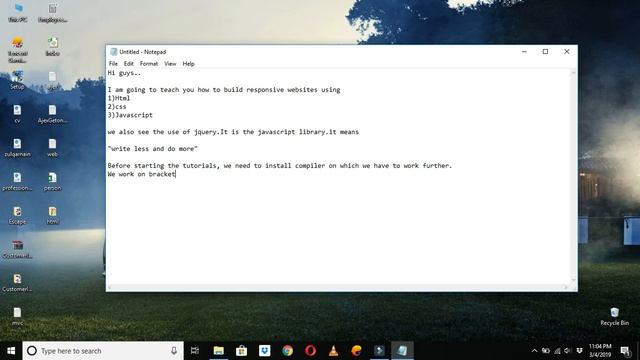Screen dimensions: 640x360
Task: Place cursor after "We work on bracket"
Action: click(176, 174)
